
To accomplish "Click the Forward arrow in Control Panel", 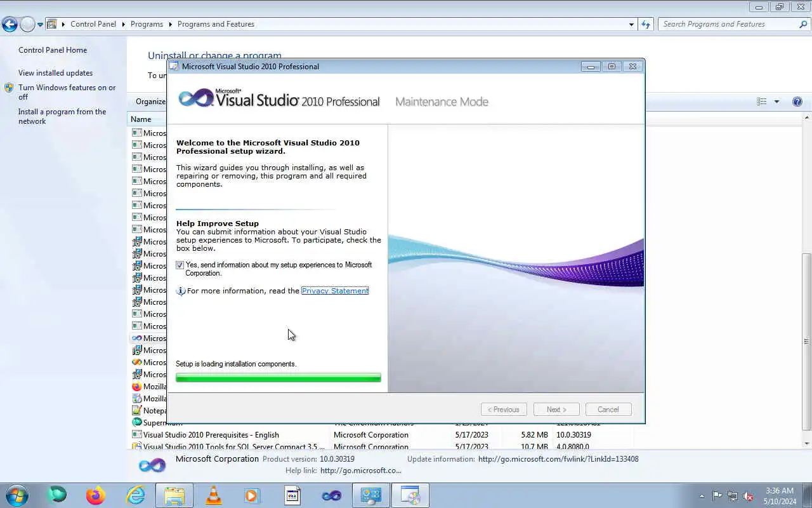I will 27,24.
